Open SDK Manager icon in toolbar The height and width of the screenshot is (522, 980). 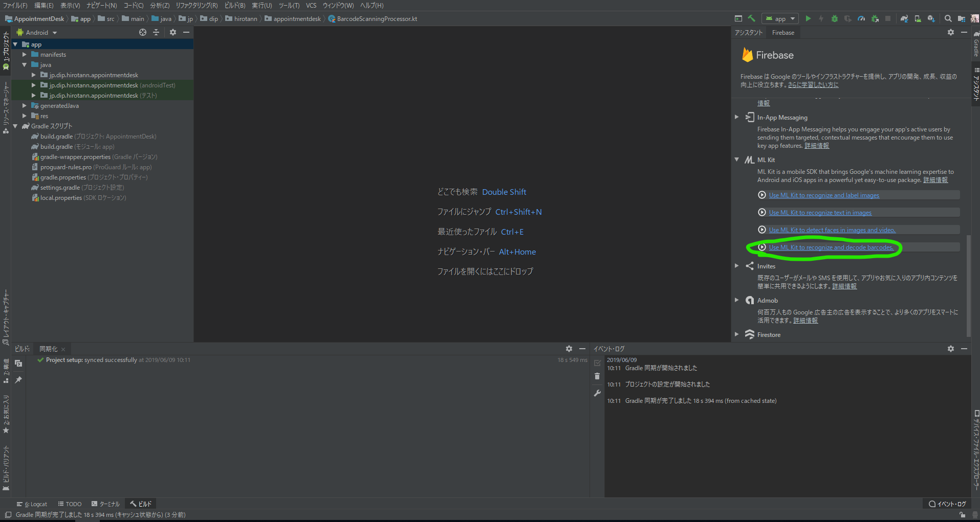931,18
